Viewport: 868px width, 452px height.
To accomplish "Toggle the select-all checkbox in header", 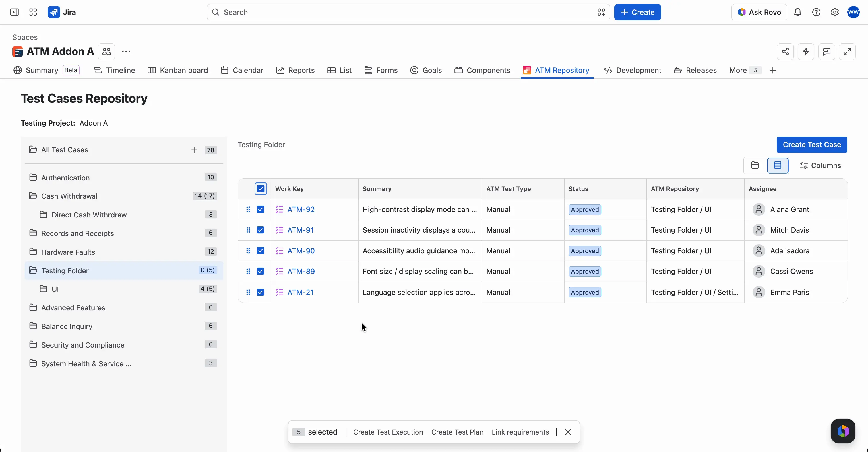I will coord(260,189).
